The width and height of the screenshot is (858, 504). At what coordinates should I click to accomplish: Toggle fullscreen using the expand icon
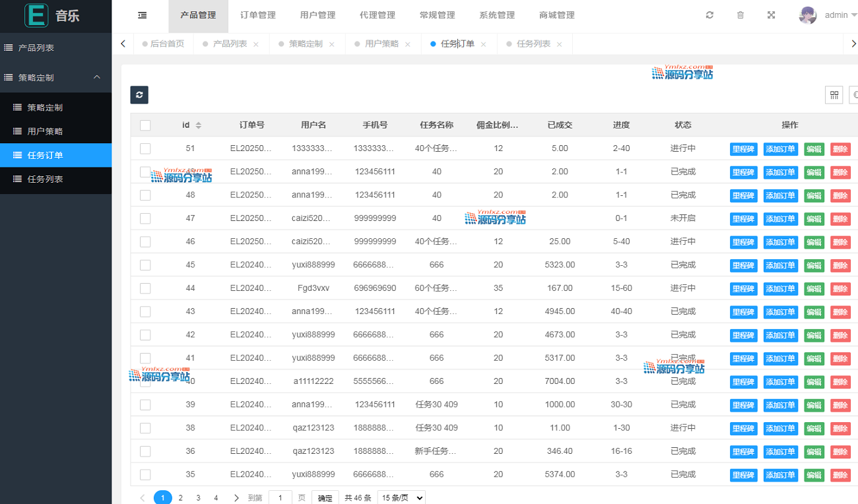click(x=771, y=15)
